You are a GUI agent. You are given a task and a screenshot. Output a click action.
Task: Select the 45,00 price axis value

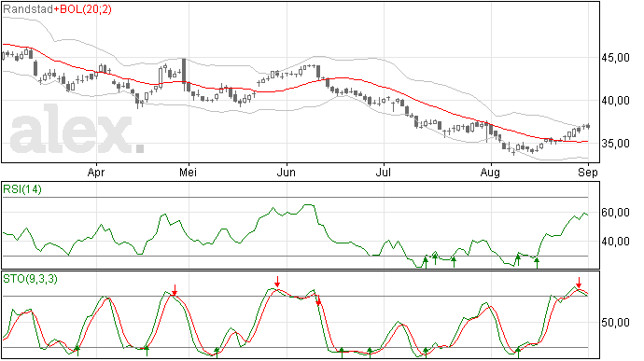coord(615,58)
